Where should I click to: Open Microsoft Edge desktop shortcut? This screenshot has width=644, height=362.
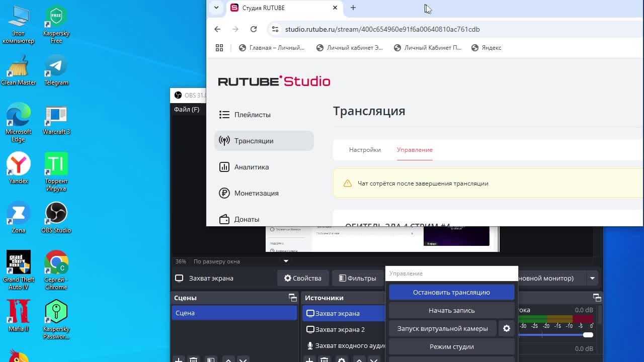click(18, 123)
